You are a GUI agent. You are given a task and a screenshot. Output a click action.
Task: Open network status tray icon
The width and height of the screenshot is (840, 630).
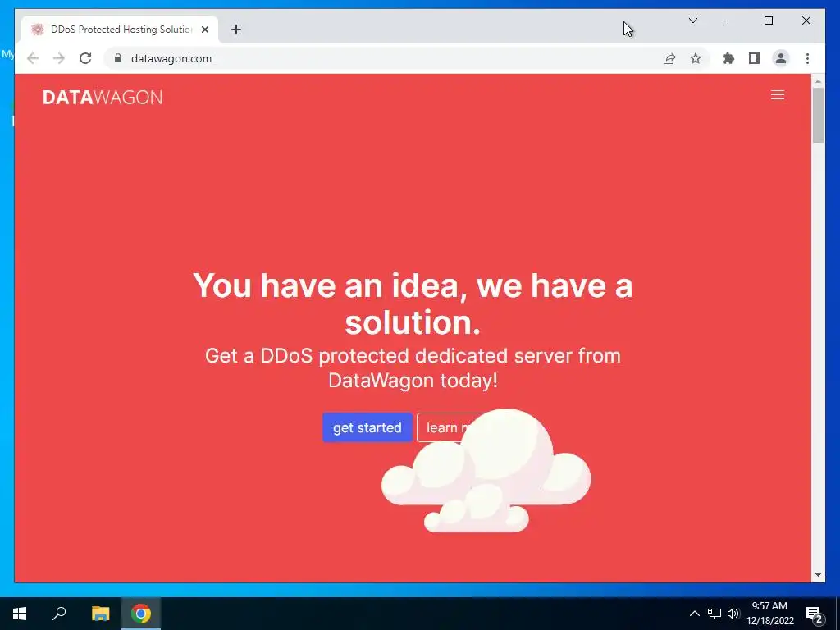coord(714,614)
